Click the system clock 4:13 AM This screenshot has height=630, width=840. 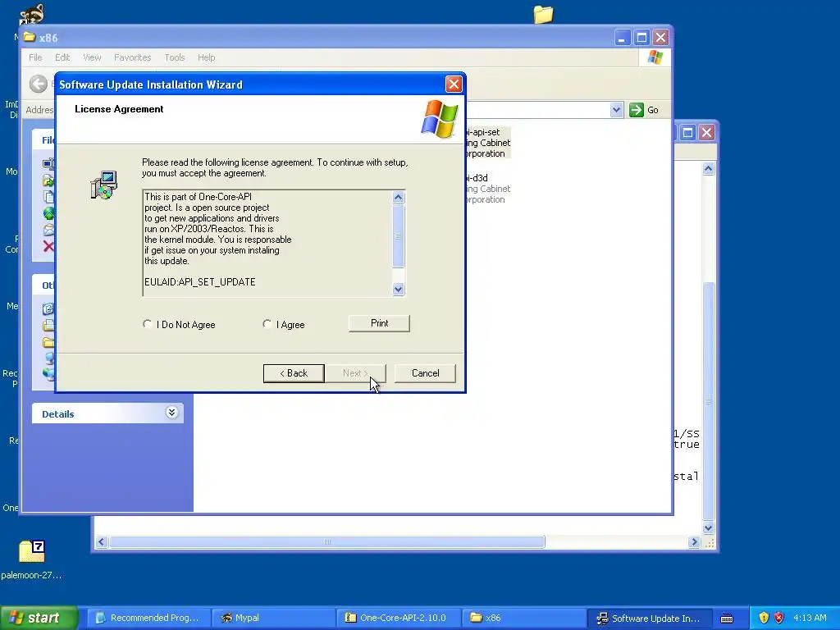(810, 618)
